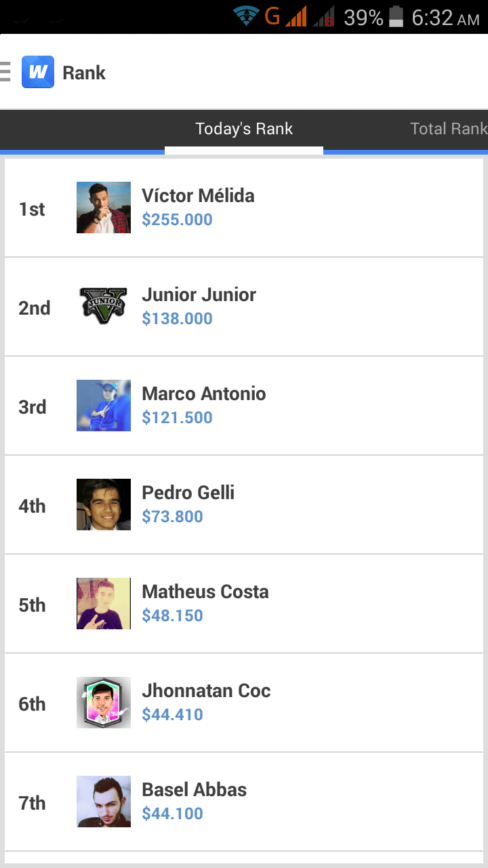Tap the battery status icon
Viewport: 488px width, 868px height.
(396, 17)
